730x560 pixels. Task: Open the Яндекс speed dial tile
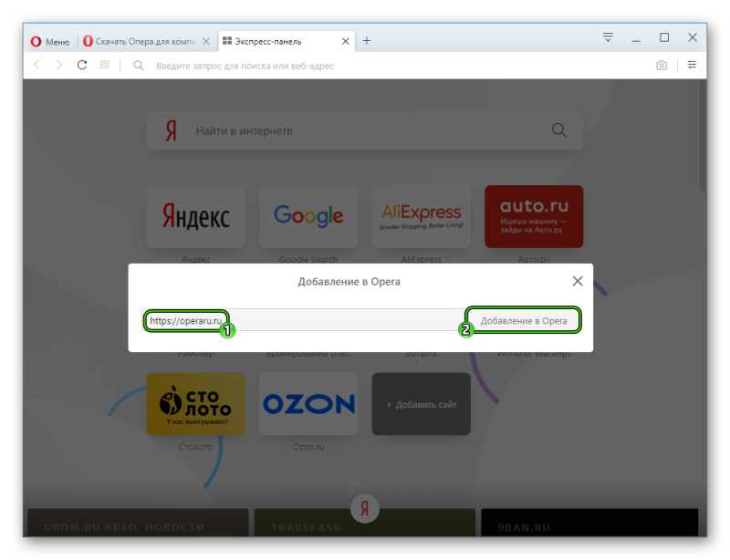click(196, 216)
